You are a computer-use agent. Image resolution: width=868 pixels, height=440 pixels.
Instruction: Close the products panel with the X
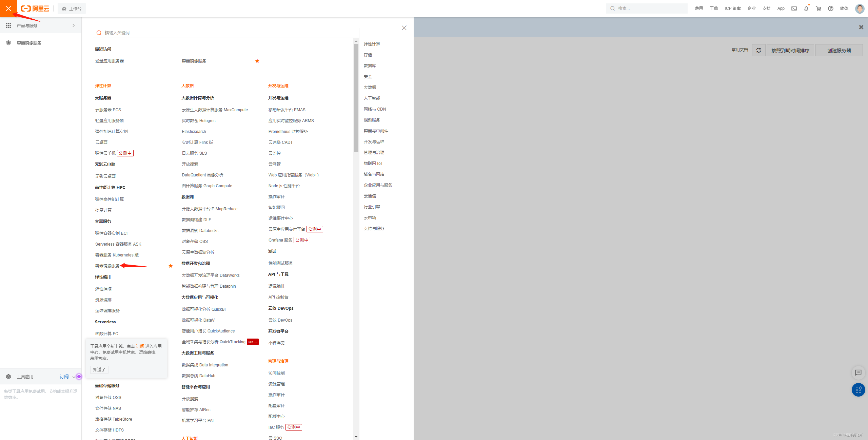click(404, 28)
